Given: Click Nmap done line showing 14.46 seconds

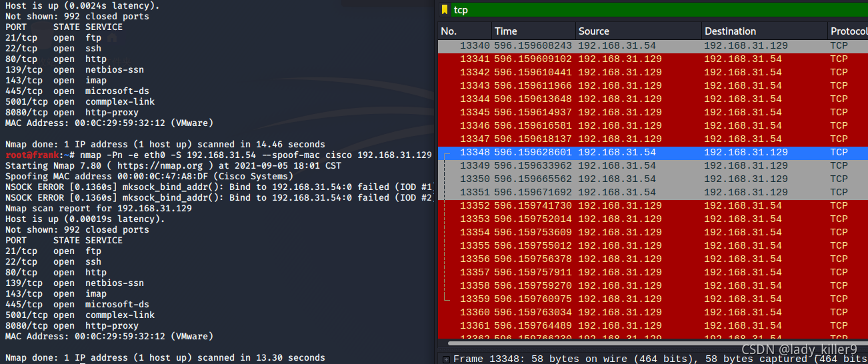Looking at the screenshot, I should 165,145.
